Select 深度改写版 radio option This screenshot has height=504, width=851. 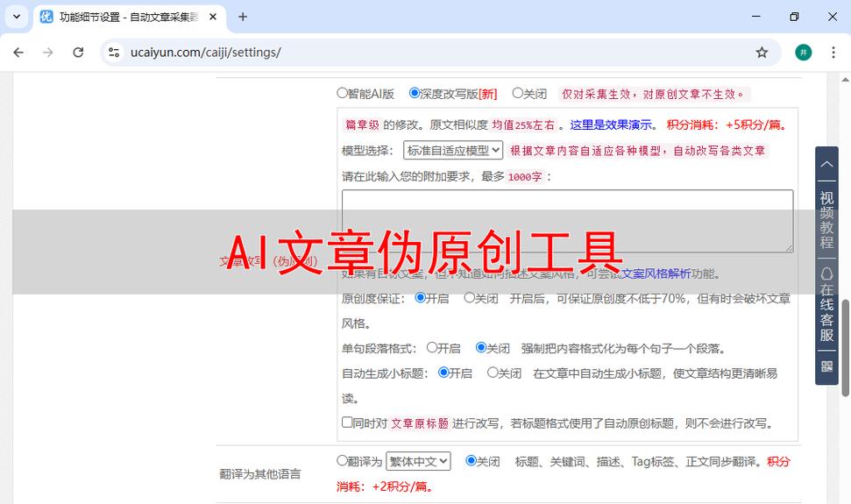(414, 93)
